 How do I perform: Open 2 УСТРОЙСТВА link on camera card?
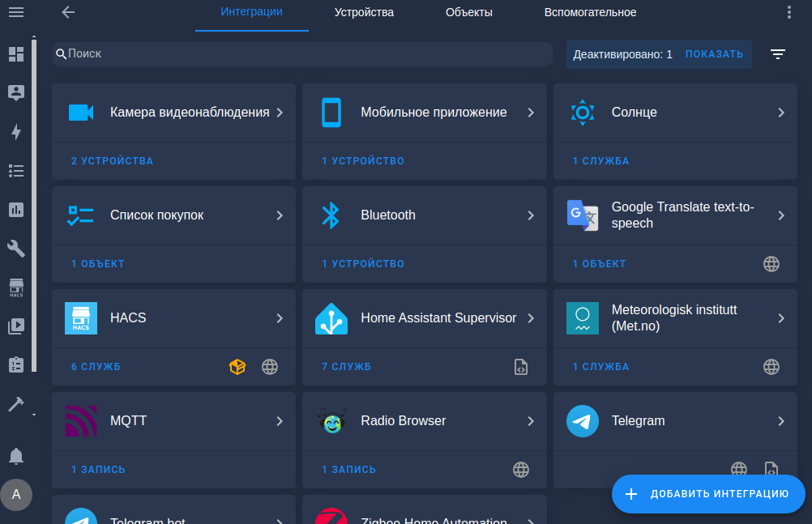tap(112, 161)
